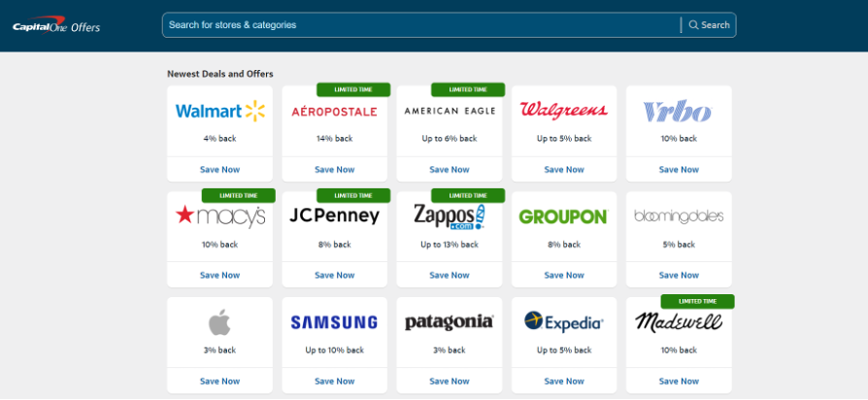Click Save Now under Madewell
Viewport: 868px width, 400px height.
[x=678, y=382]
